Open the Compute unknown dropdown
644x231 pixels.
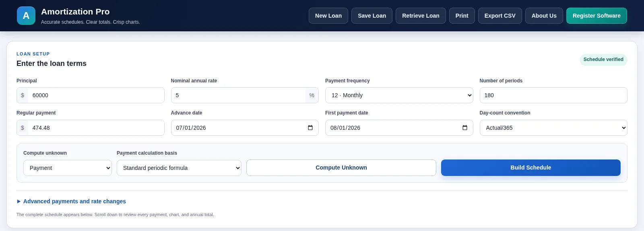pos(68,168)
